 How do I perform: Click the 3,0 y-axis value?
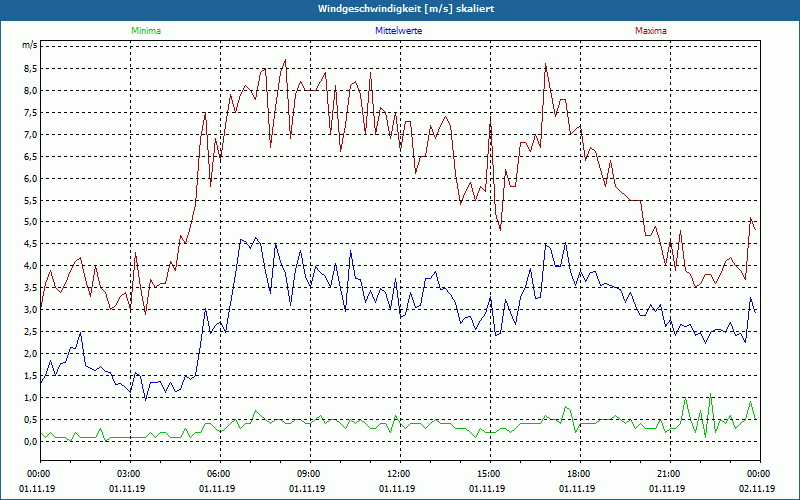pos(29,309)
